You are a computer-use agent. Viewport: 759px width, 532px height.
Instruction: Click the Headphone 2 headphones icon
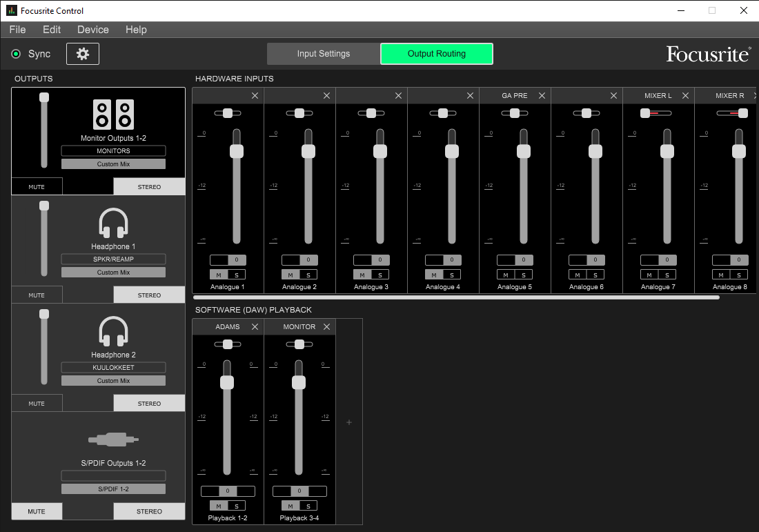tap(113, 332)
